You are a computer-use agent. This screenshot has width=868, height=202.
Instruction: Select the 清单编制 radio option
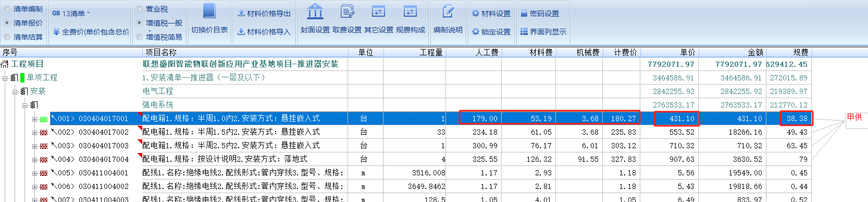click(23, 9)
